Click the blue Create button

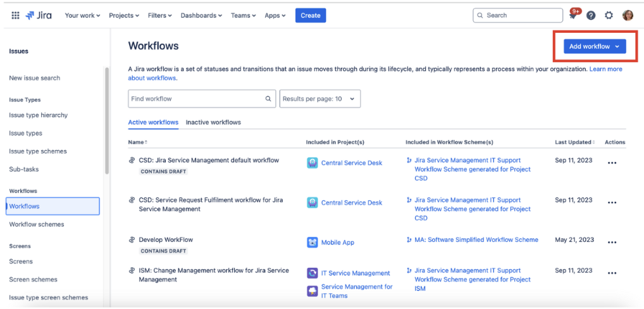click(x=311, y=16)
